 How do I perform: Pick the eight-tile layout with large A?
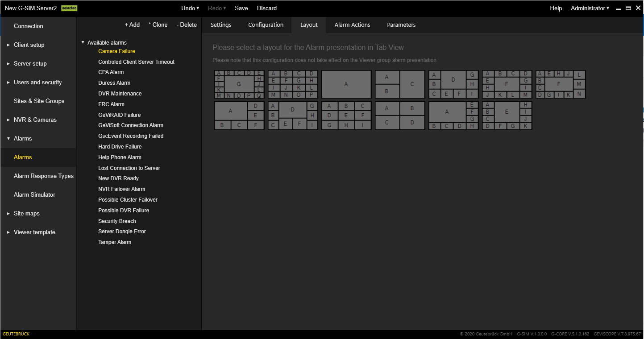coord(453,116)
